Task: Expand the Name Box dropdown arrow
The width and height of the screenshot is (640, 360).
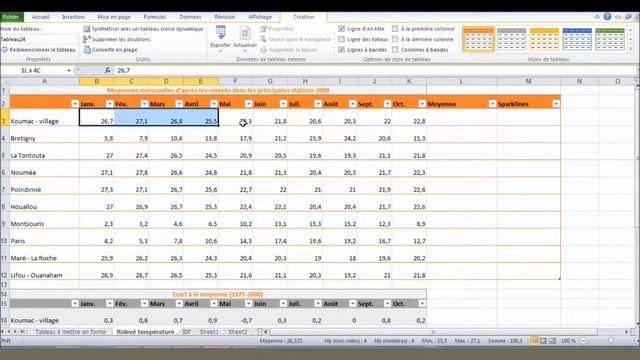Action: pyautogui.click(x=69, y=71)
